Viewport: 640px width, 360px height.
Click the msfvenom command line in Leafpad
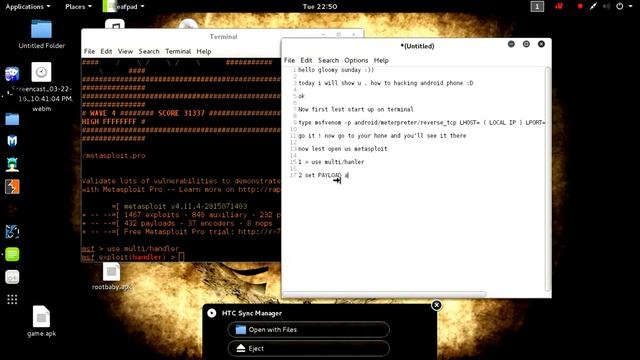[422, 122]
